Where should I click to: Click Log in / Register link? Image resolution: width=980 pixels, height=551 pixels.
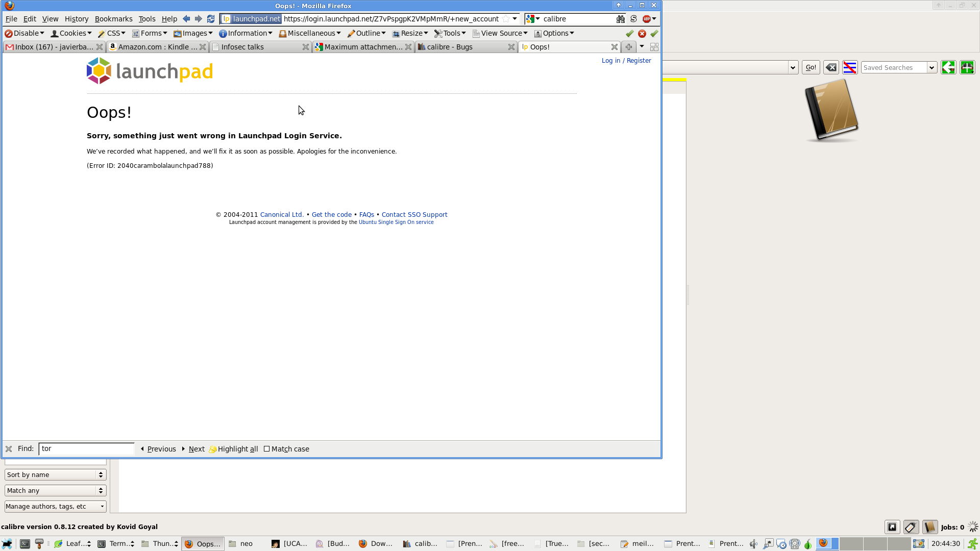pos(626,60)
